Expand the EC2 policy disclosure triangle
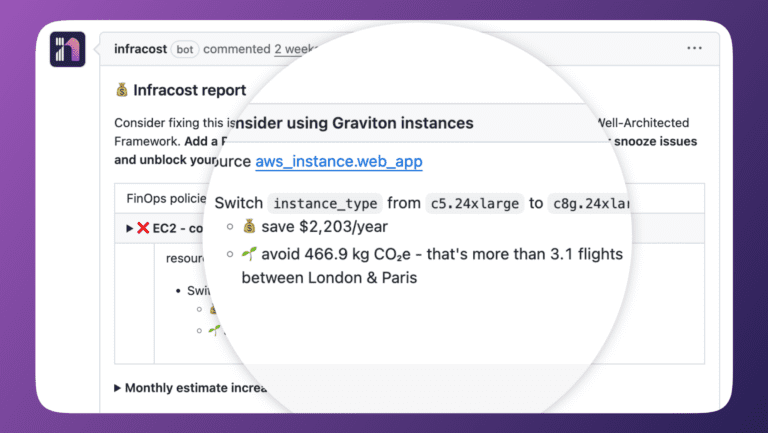768x433 pixels. (129, 228)
